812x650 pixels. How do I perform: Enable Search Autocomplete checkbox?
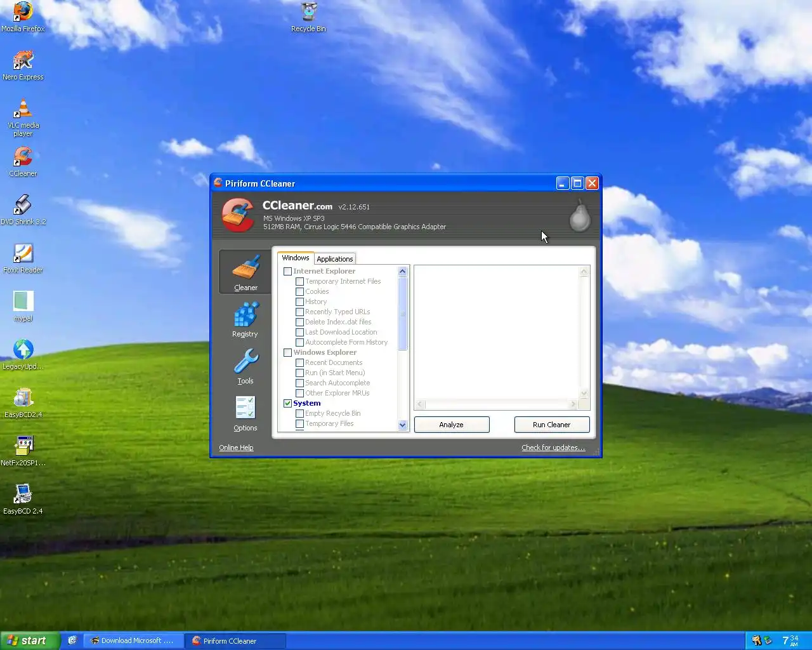pyautogui.click(x=299, y=383)
